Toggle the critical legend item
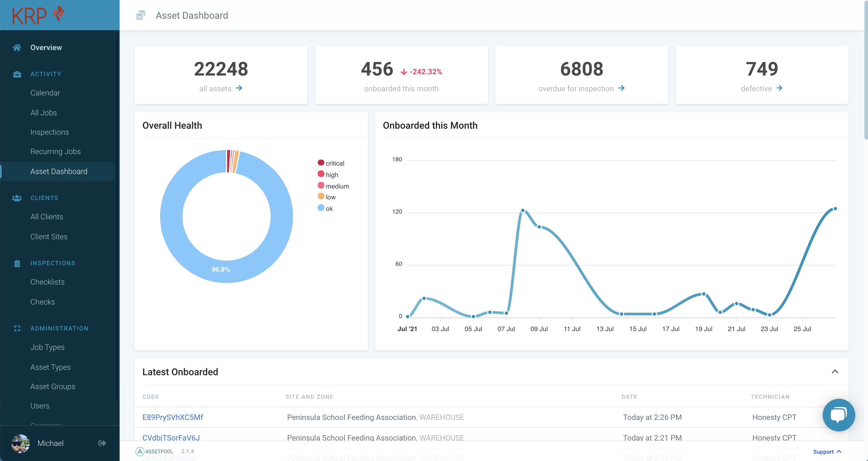Image resolution: width=868 pixels, height=461 pixels. pyautogui.click(x=331, y=163)
